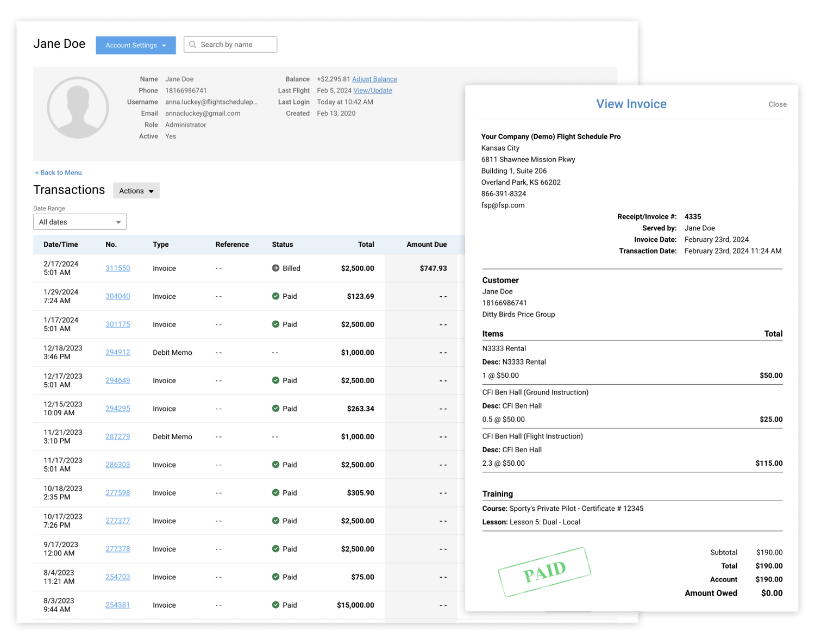Click the Paid checkmark for $15,000.00 invoice
Viewport: 815px width, 644px height.
[x=275, y=605]
